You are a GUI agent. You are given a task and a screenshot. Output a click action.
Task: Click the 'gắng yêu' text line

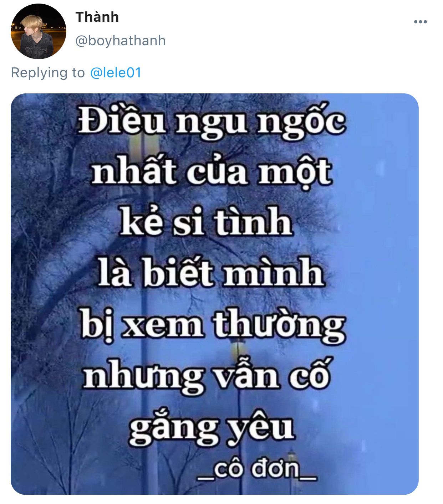tap(211, 428)
